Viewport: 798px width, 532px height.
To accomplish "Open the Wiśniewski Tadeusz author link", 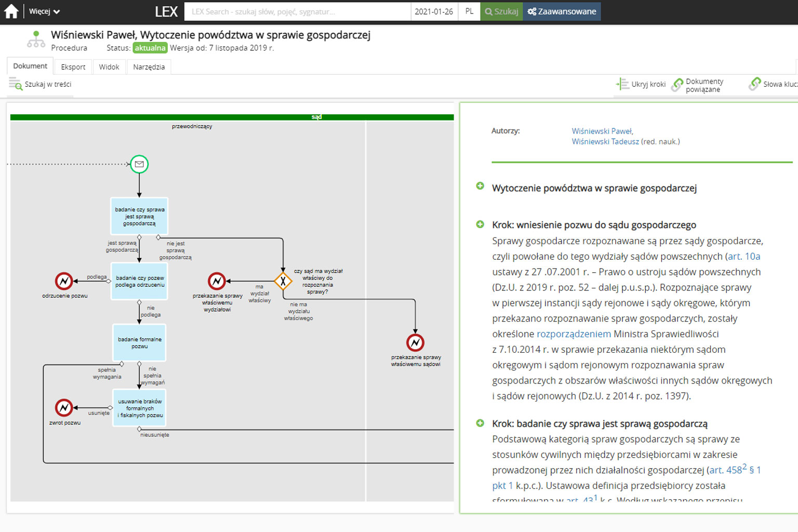I will pos(605,141).
